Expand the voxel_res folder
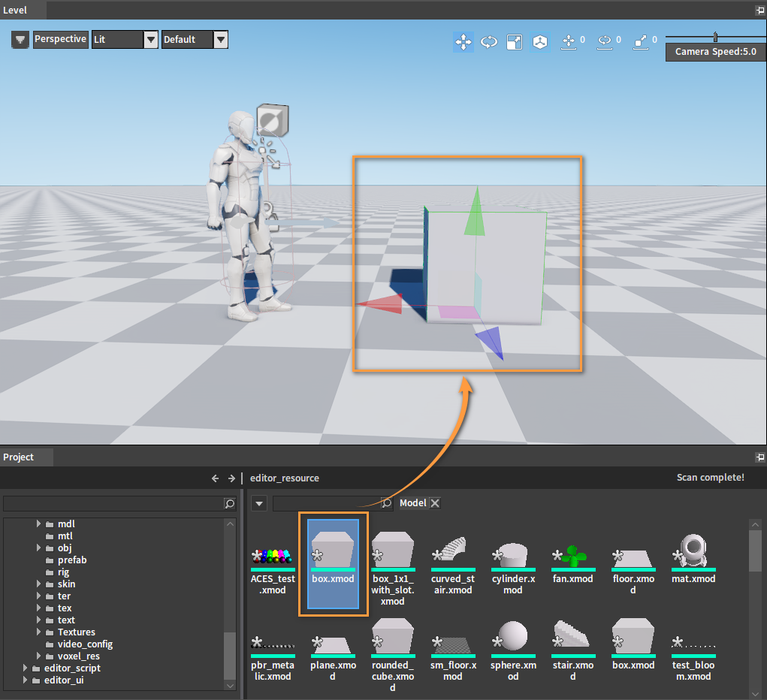Screen dimensions: 767x700 [x=38, y=656]
